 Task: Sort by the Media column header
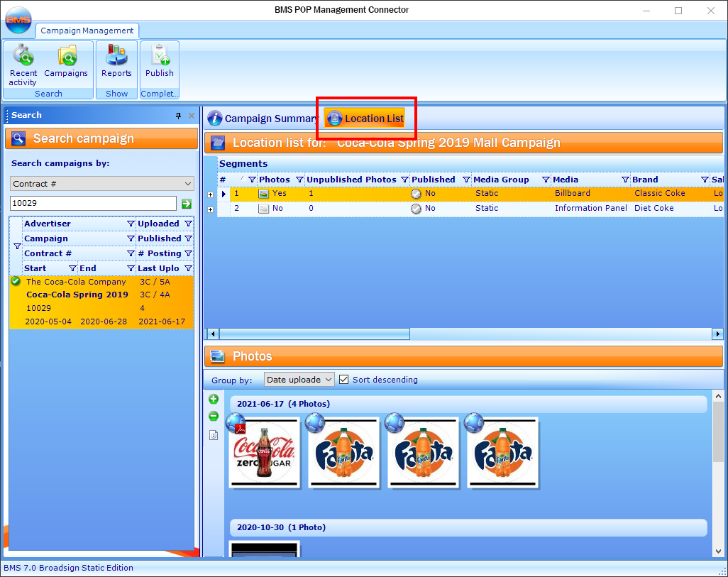(x=565, y=180)
